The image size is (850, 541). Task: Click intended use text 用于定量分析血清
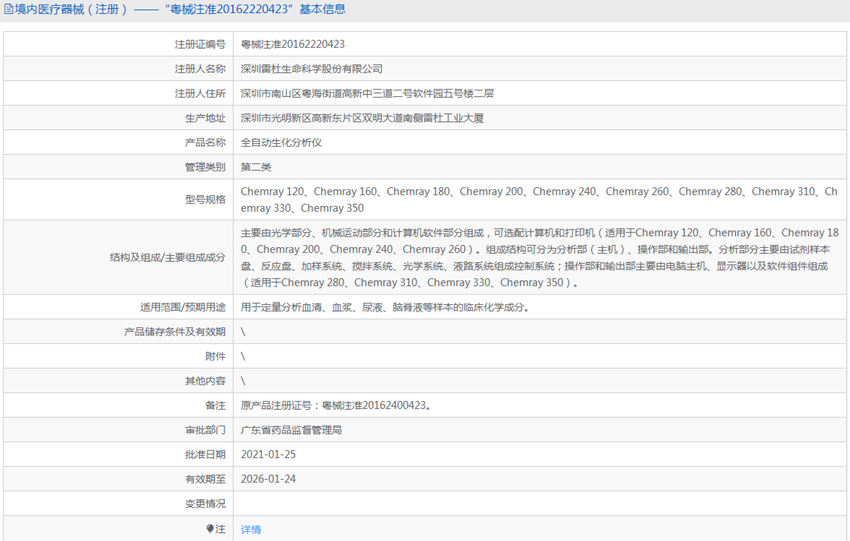point(385,307)
